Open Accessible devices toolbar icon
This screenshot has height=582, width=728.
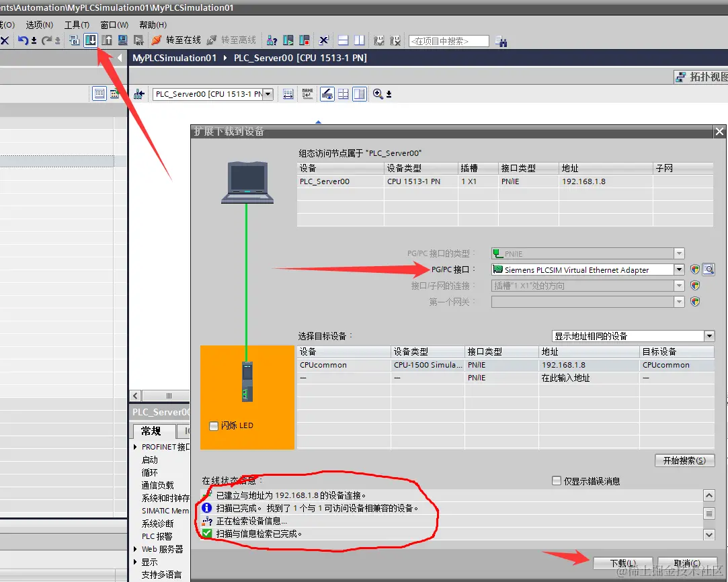(272, 41)
